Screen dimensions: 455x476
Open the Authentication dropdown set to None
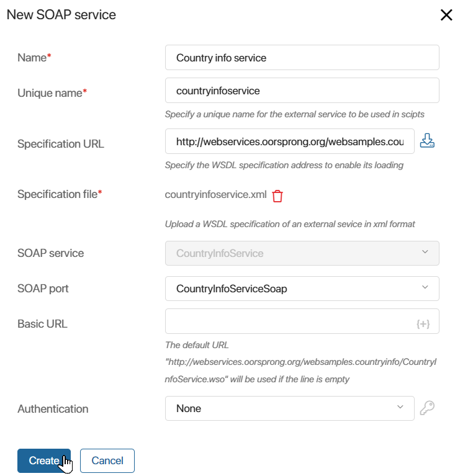click(x=289, y=408)
